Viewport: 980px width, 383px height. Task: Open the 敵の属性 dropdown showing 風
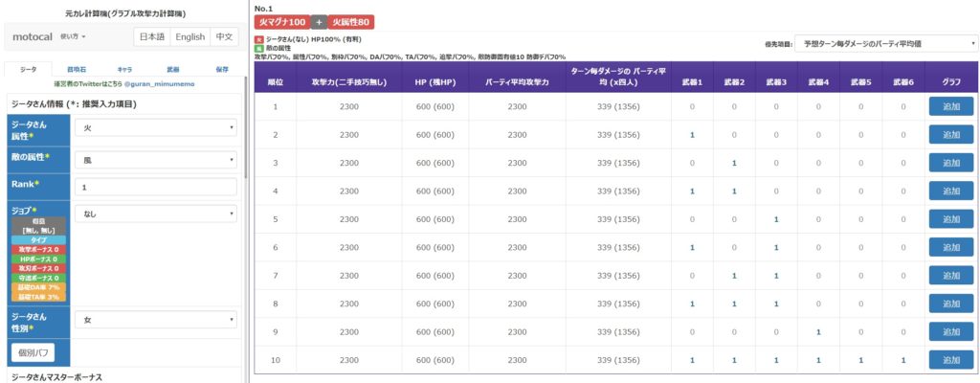(x=155, y=159)
